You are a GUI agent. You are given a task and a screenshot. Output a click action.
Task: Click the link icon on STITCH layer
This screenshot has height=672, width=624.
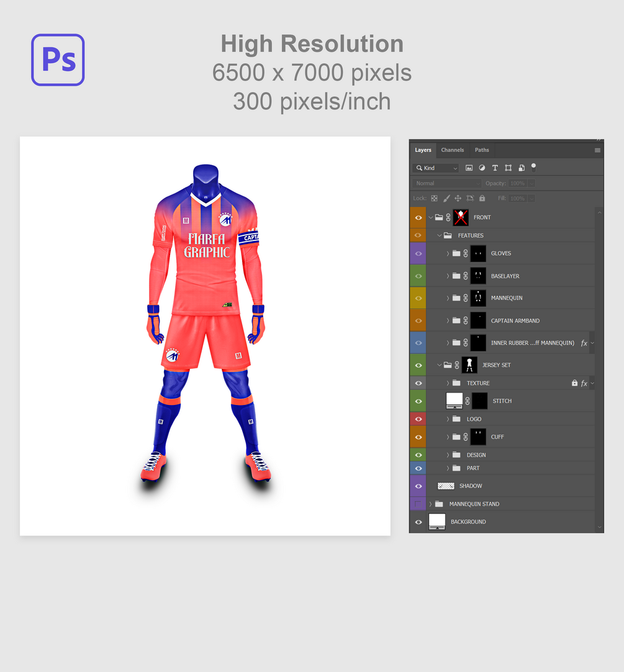click(x=468, y=401)
